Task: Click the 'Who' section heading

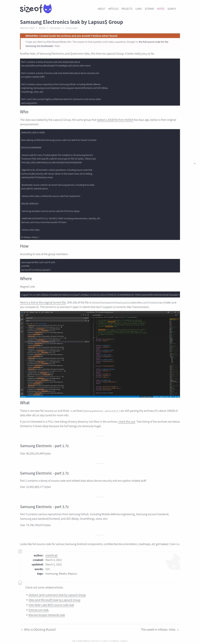Action: [24, 112]
